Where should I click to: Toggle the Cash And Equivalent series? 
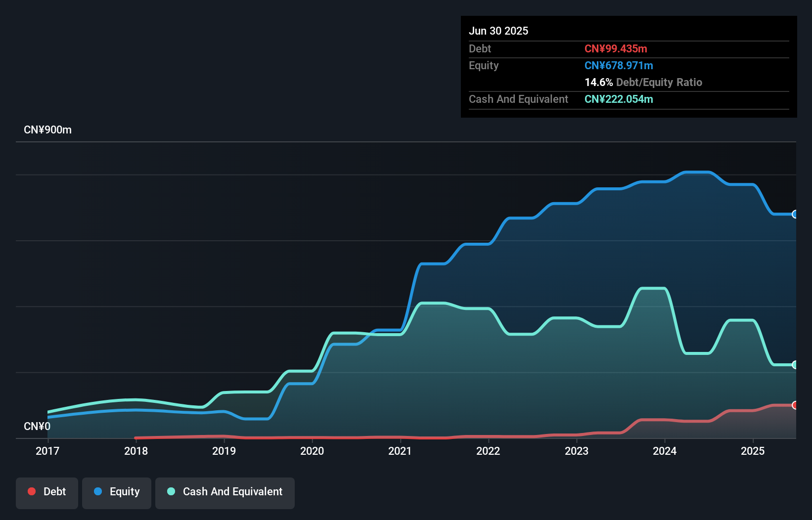click(225, 493)
